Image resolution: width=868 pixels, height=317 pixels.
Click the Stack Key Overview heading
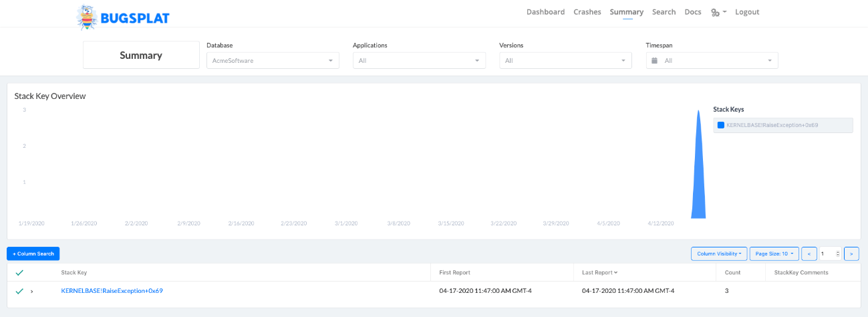(x=50, y=96)
